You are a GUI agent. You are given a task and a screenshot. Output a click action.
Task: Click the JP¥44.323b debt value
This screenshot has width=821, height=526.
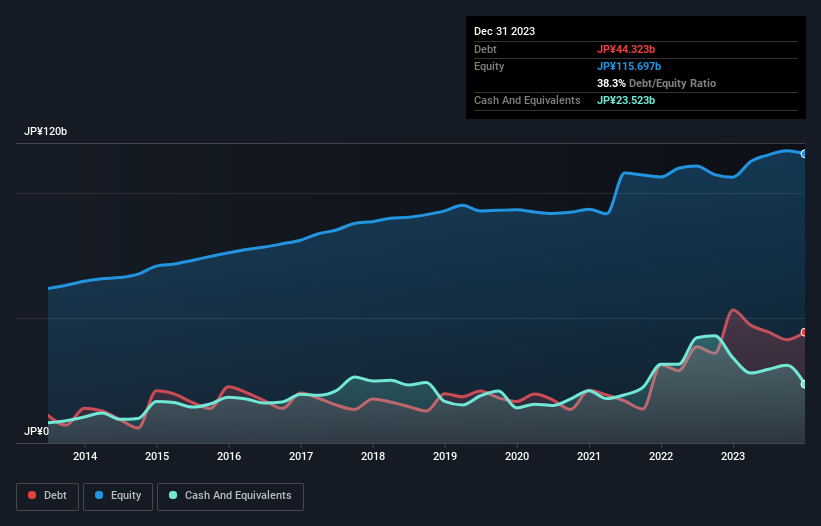coord(626,49)
